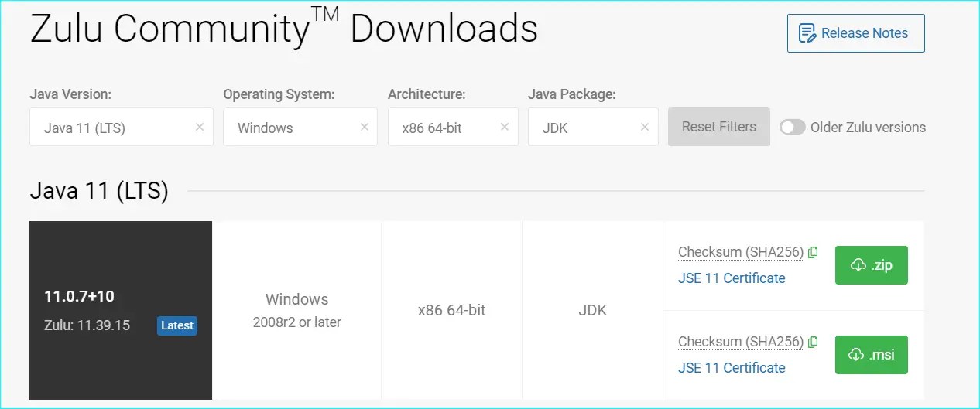Open the Java Version dropdown
Viewport: 980px width, 409px height.
(122, 128)
